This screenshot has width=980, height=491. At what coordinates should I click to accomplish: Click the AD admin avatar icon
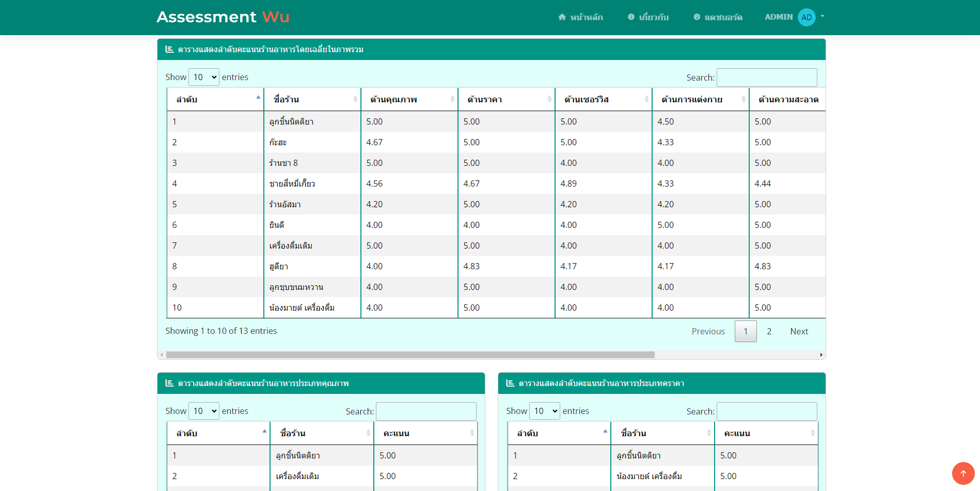806,17
